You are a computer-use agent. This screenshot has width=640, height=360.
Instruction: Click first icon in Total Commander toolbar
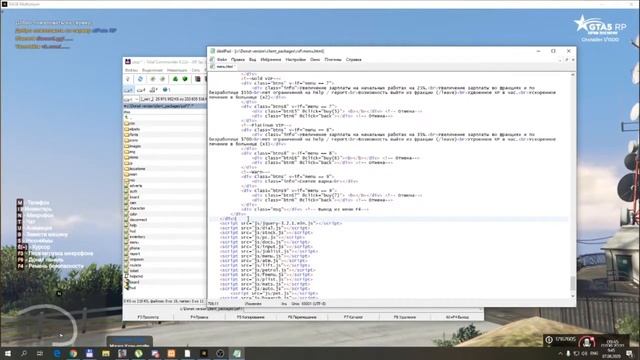(128, 79)
